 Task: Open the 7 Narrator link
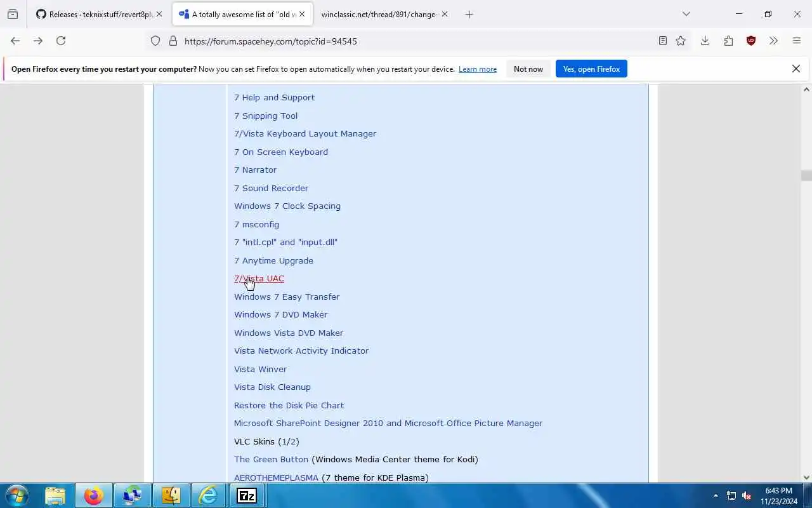pyautogui.click(x=255, y=170)
